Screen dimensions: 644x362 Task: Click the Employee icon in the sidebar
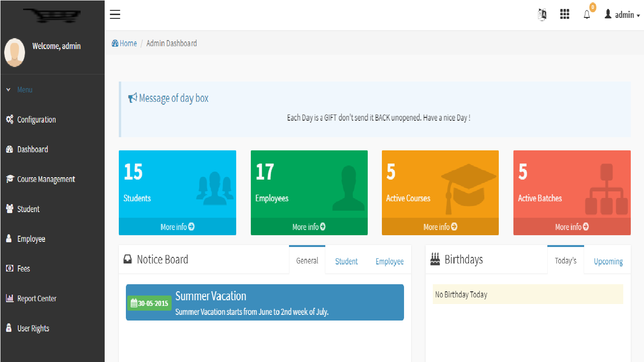tap(9, 239)
